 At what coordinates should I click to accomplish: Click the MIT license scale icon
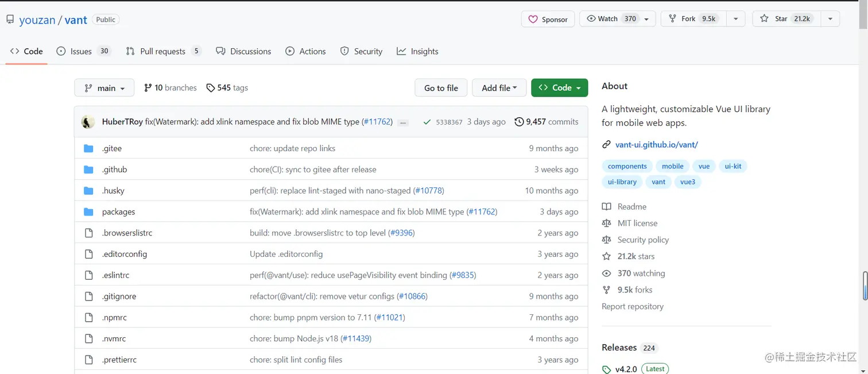[606, 223]
